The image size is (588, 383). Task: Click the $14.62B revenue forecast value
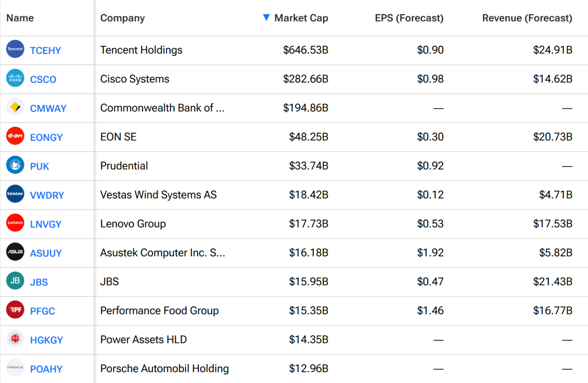pos(553,79)
